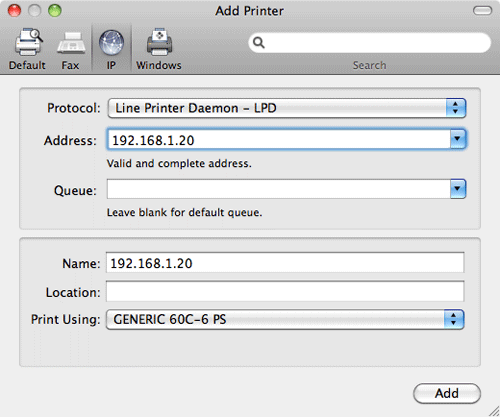500x417 pixels.
Task: Switch to the Windows printer icon
Action: 160,42
